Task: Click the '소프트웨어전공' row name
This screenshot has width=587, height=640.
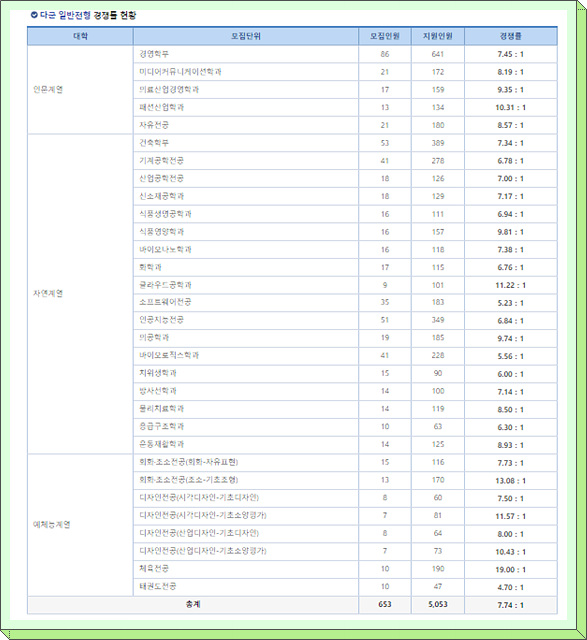Action: [x=165, y=302]
